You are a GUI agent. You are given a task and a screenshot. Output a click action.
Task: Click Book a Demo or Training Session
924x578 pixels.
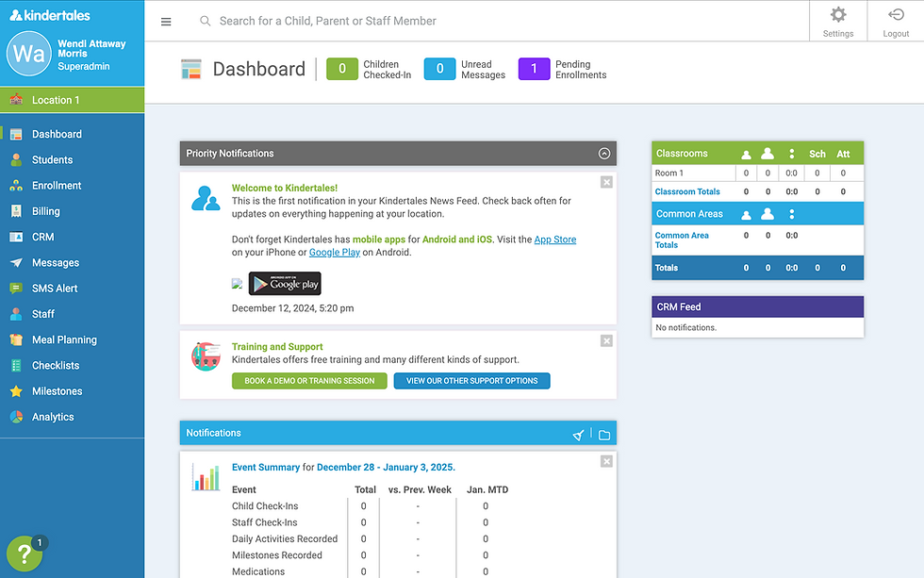pyautogui.click(x=309, y=381)
